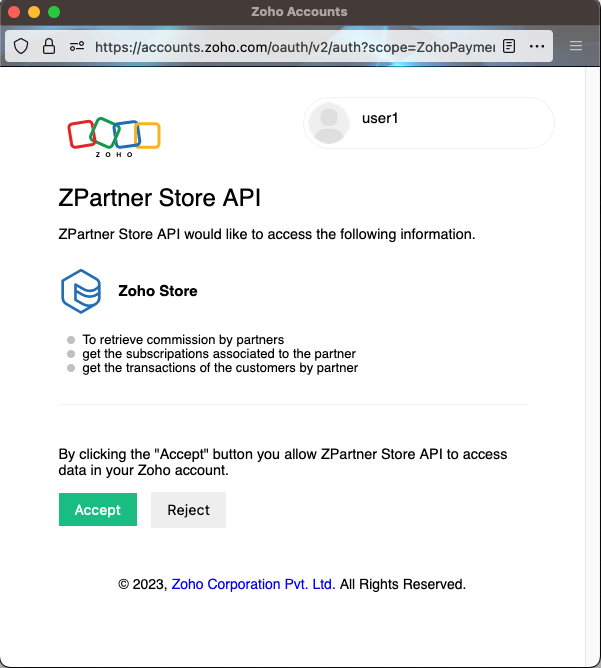Click the page's vertical scrollbar track
Image resolution: width=601 pixels, height=668 pixels.
pyautogui.click(x=592, y=366)
